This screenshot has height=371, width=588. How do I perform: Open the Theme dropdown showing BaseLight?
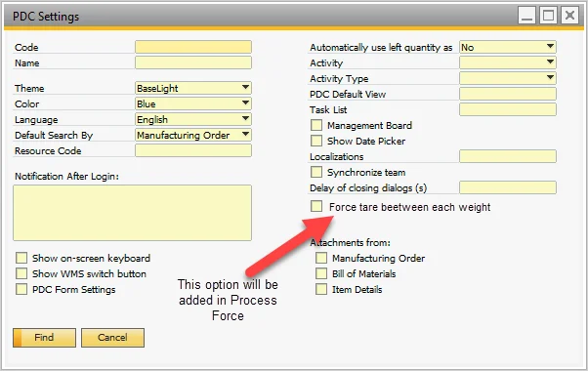point(193,88)
